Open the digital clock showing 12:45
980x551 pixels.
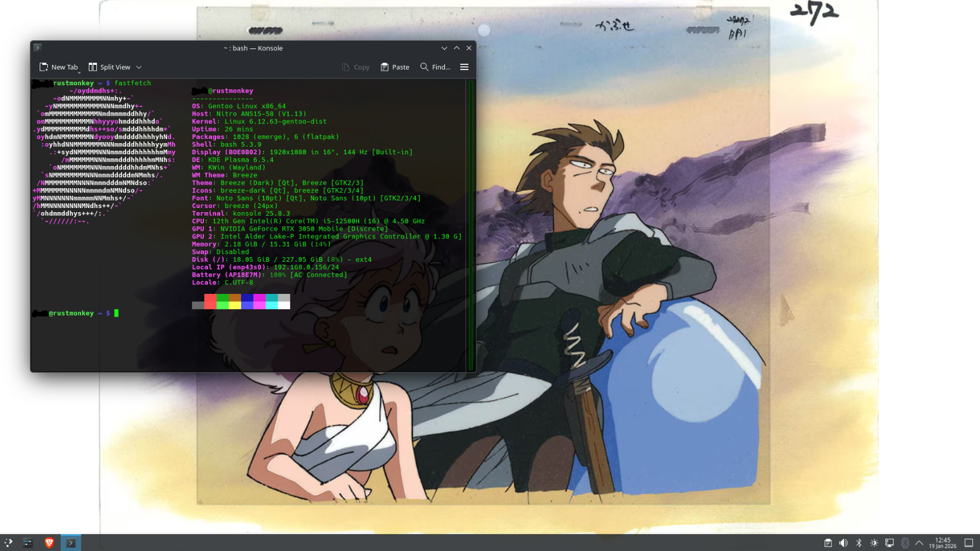pos(943,543)
